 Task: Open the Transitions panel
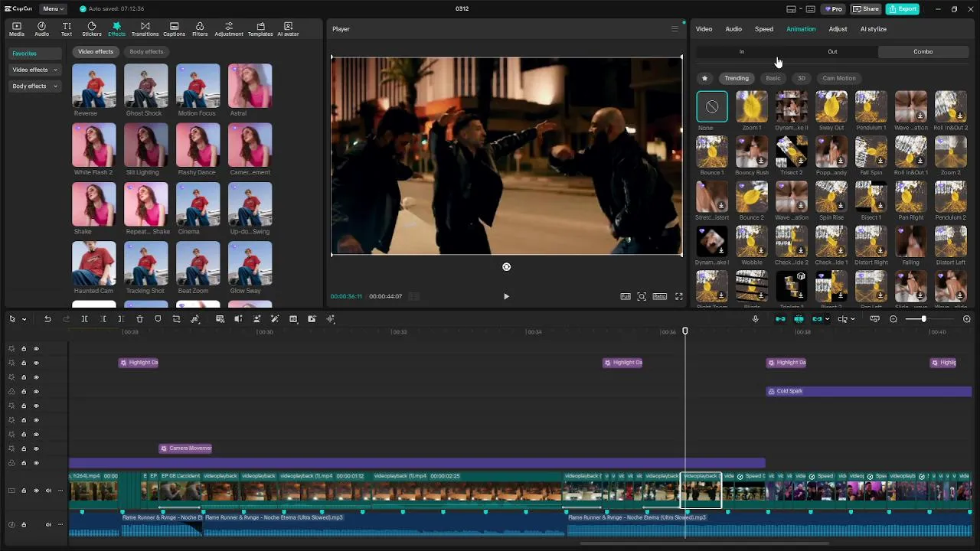coord(145,29)
